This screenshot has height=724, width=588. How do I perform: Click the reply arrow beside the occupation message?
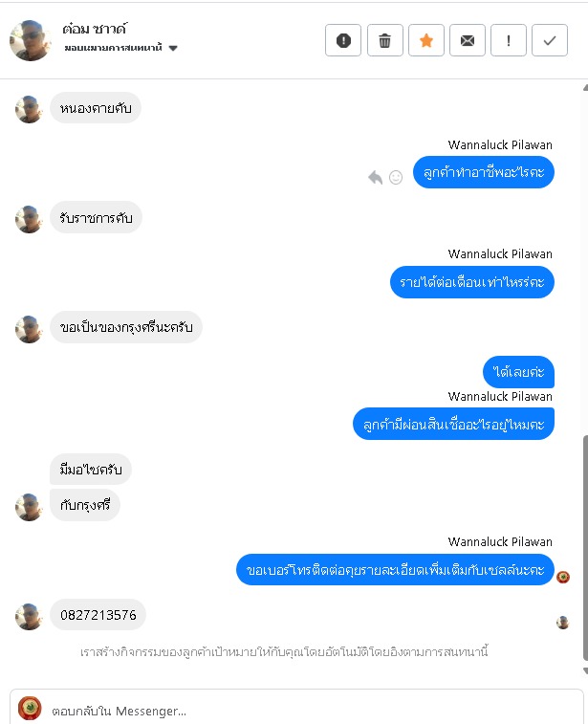click(375, 177)
